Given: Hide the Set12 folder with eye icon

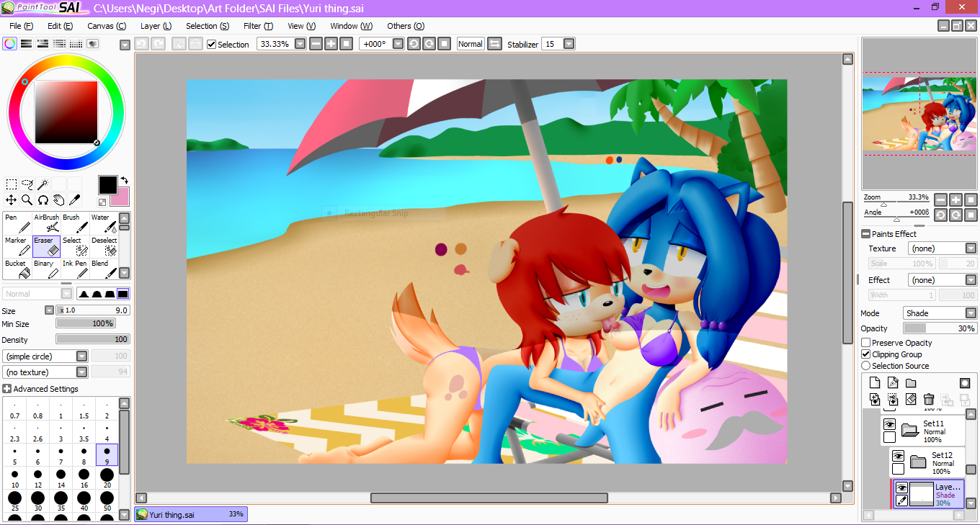Looking at the screenshot, I should click(x=898, y=456).
